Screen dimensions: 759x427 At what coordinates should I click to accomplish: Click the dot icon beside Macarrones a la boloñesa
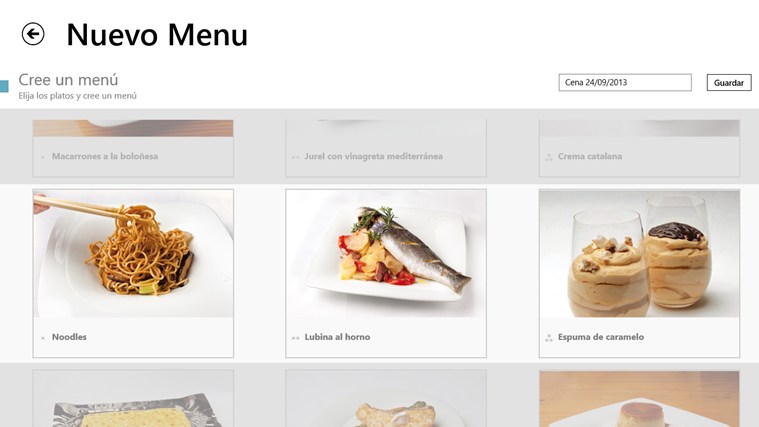[43, 157]
